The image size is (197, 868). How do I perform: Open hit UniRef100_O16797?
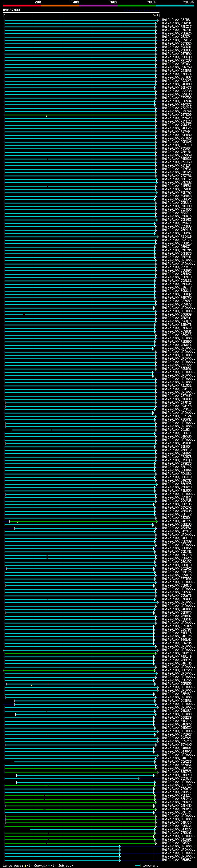pyautogui.click(x=177, y=629)
